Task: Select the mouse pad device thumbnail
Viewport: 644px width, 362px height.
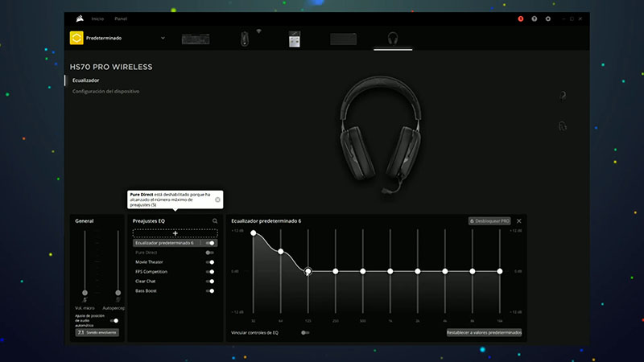Action: click(x=344, y=39)
